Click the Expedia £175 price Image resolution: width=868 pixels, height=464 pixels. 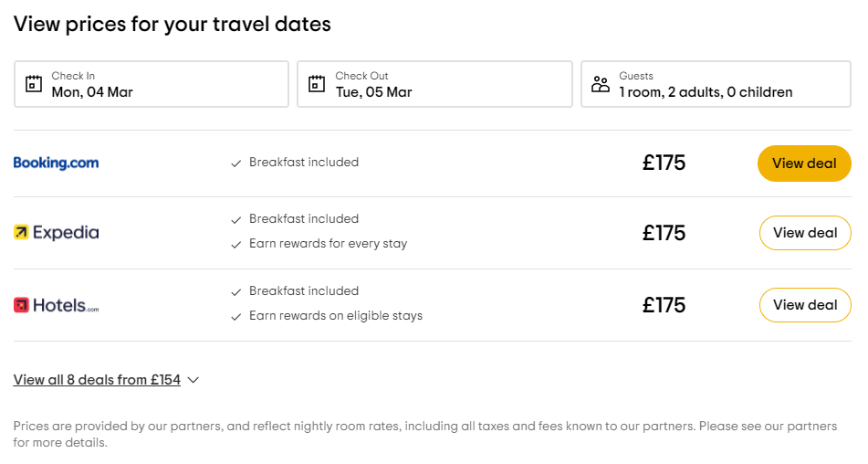[664, 233]
